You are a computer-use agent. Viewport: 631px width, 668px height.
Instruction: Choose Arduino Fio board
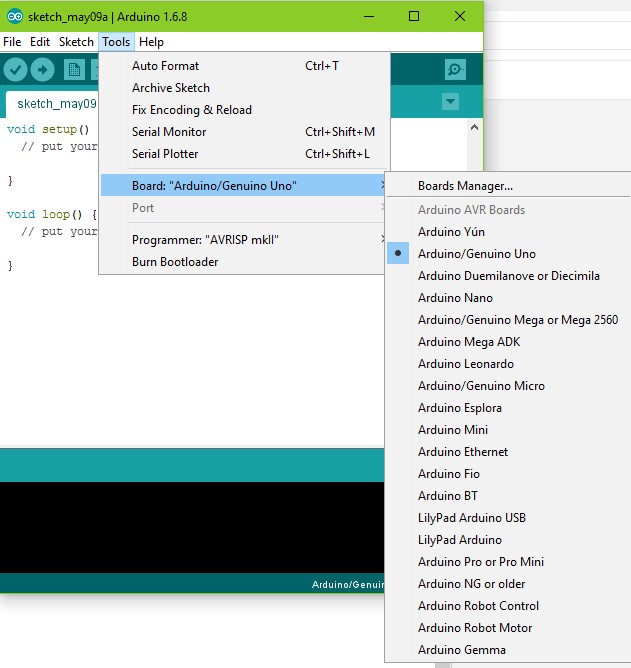coord(508,474)
